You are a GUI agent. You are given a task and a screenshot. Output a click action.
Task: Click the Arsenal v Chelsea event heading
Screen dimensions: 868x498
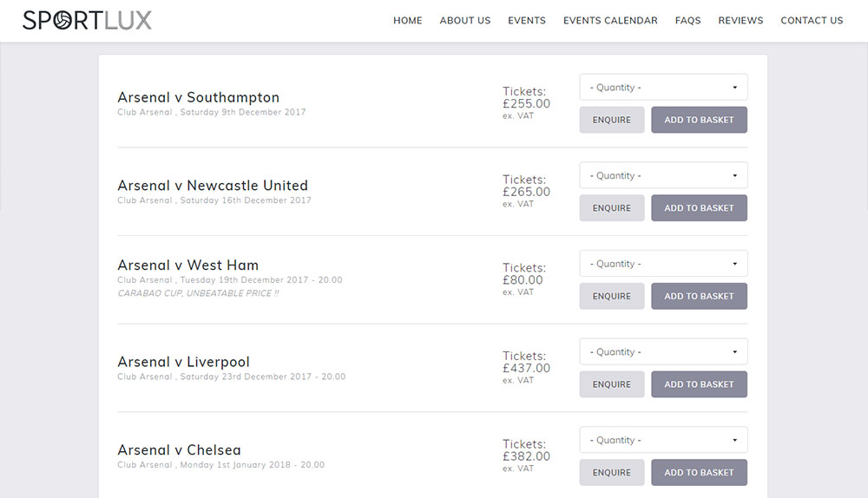[x=179, y=450]
